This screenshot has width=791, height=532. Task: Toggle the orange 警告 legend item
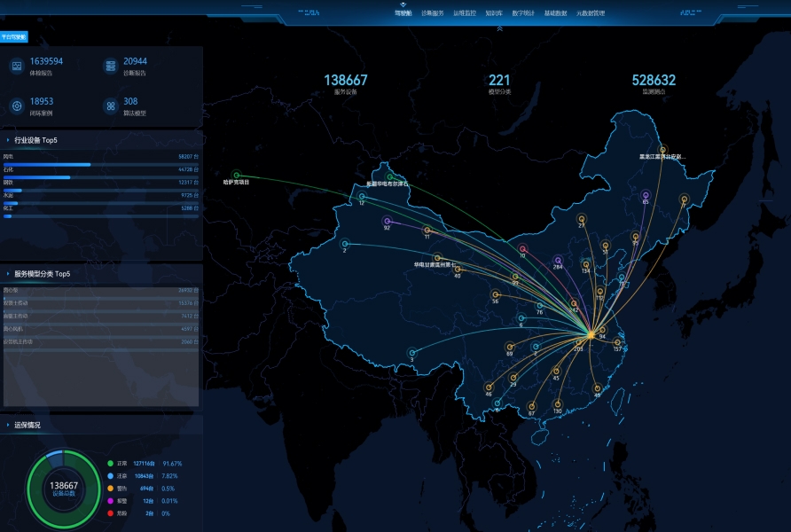point(110,488)
